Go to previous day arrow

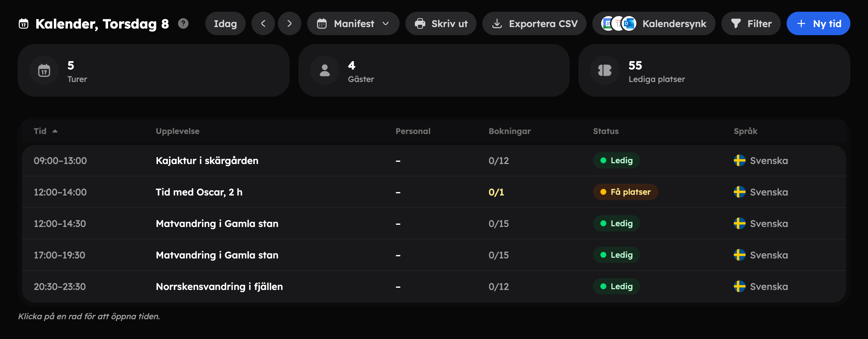tap(263, 23)
